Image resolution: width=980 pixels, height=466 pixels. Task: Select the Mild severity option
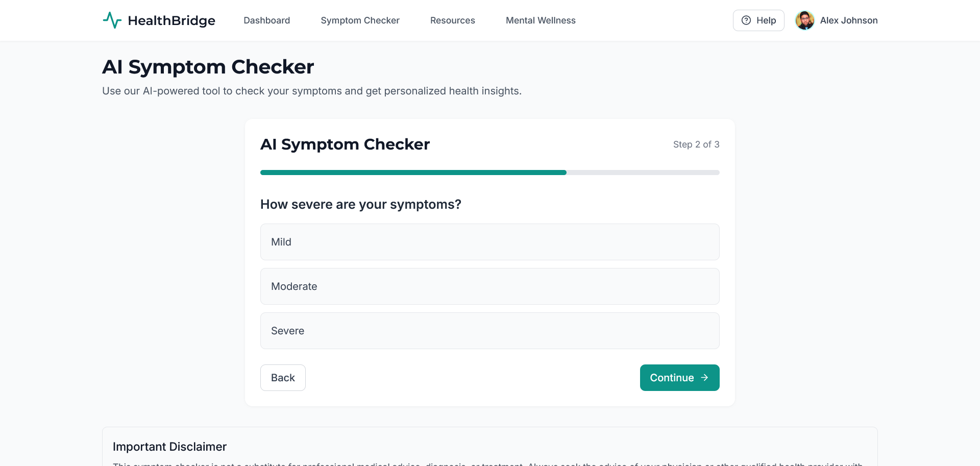point(489,242)
